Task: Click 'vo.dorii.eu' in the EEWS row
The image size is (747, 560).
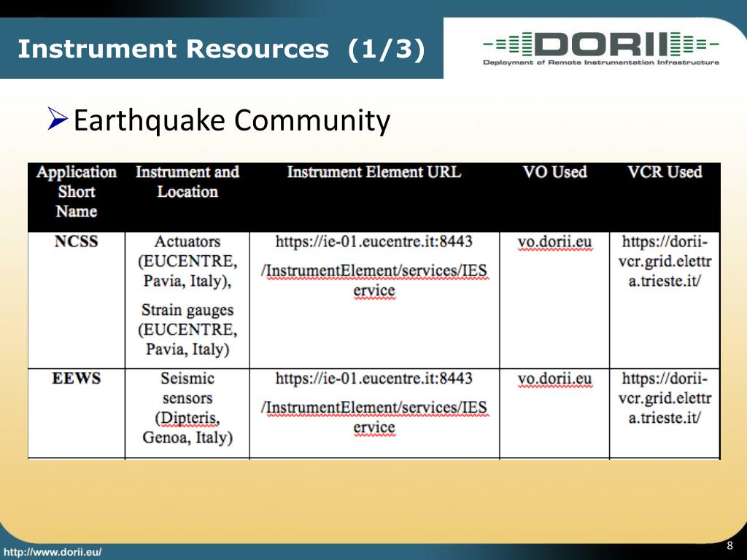Action: tap(554, 379)
